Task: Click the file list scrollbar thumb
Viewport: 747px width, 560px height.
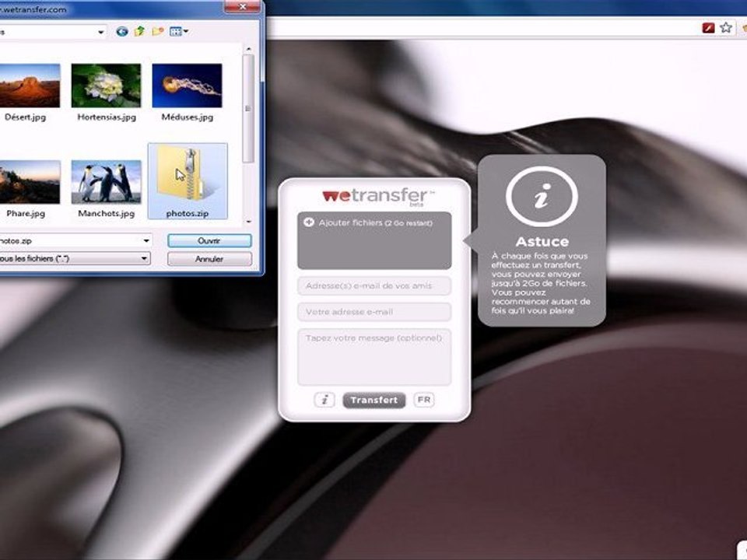Action: pos(248,109)
